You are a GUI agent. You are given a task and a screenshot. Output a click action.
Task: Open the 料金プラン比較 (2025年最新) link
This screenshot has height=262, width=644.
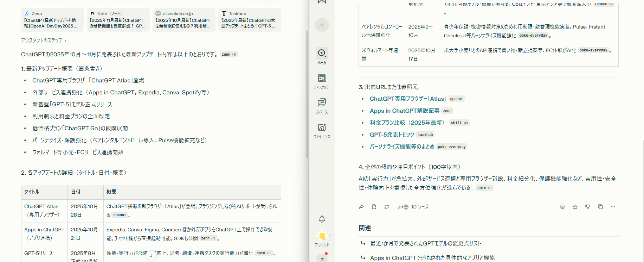coord(407,123)
